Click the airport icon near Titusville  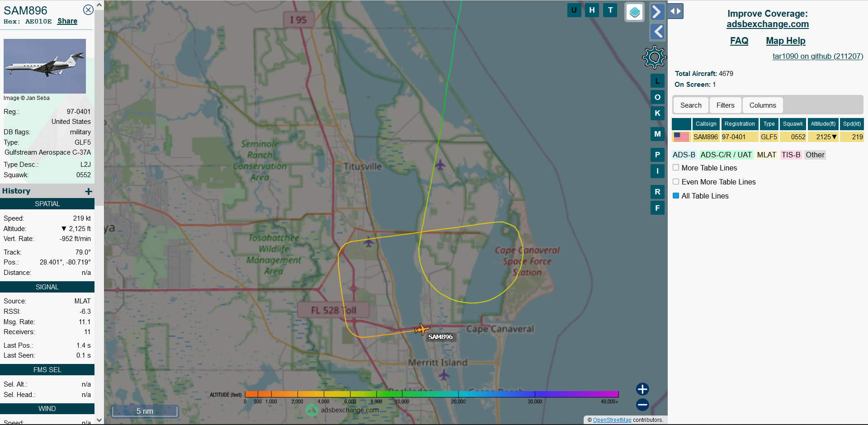tap(440, 165)
